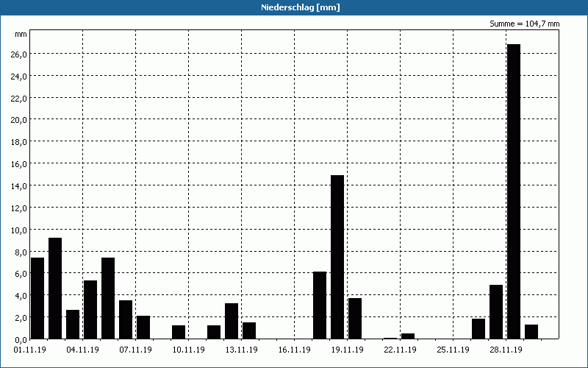Click the 'Summe = 104,7 mm' total label

click(524, 24)
